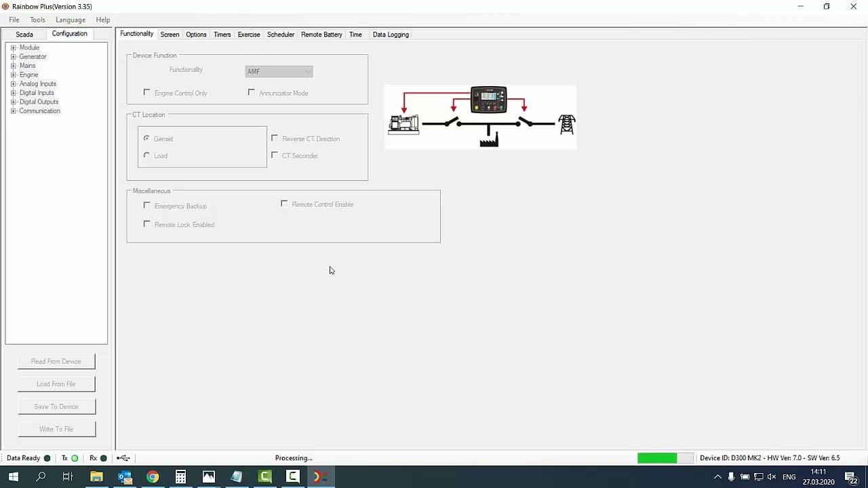Viewport: 868px width, 488px height.
Task: Open Windows taskbar search
Action: pos(41,477)
